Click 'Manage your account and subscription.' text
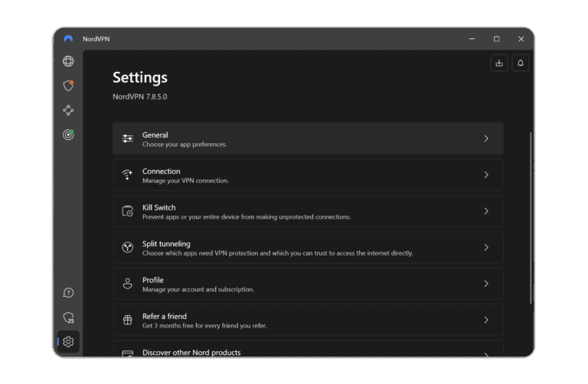 (x=198, y=290)
